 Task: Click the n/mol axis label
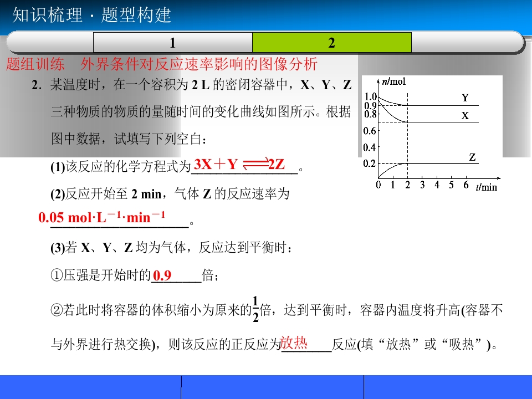point(393,81)
